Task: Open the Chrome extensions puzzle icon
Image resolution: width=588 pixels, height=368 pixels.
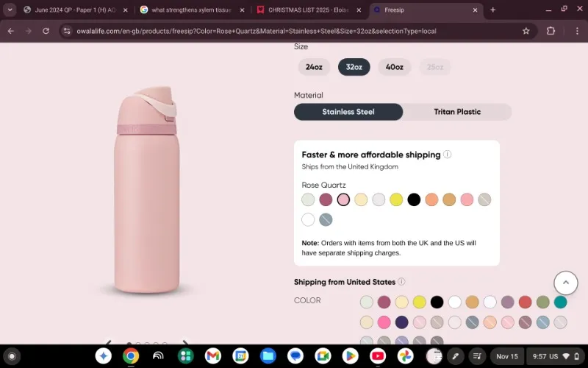Action: [551, 31]
